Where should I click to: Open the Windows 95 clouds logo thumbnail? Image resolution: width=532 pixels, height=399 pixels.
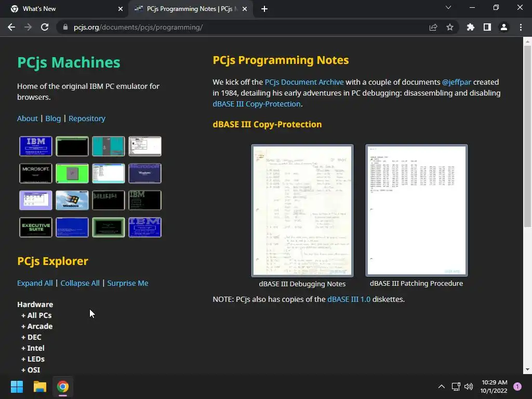[72, 200]
